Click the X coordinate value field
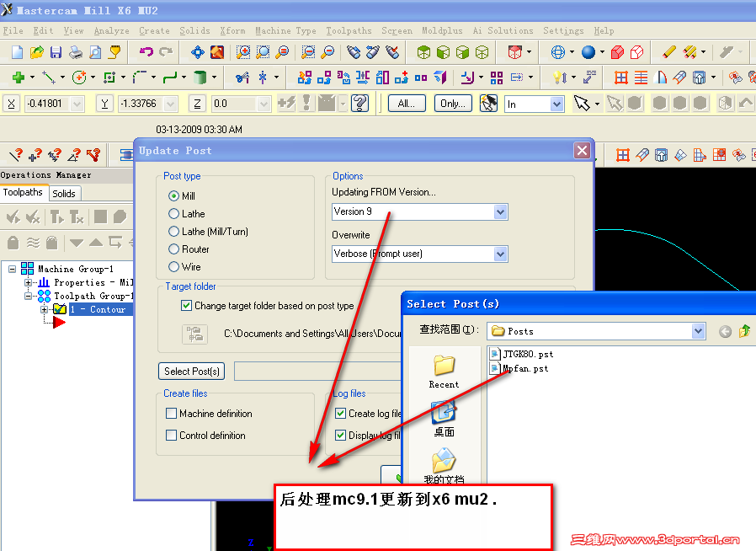 [x=48, y=104]
